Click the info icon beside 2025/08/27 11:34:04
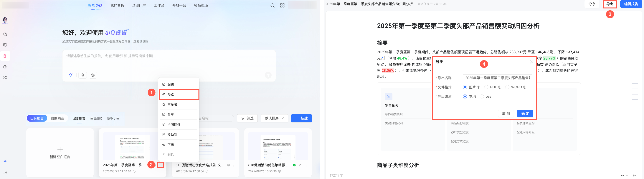 click(134, 171)
